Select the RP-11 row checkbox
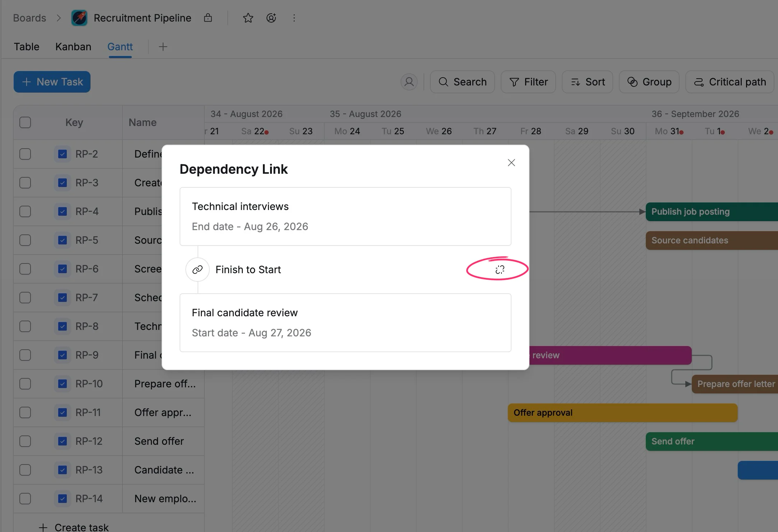This screenshot has width=778, height=532. (25, 412)
